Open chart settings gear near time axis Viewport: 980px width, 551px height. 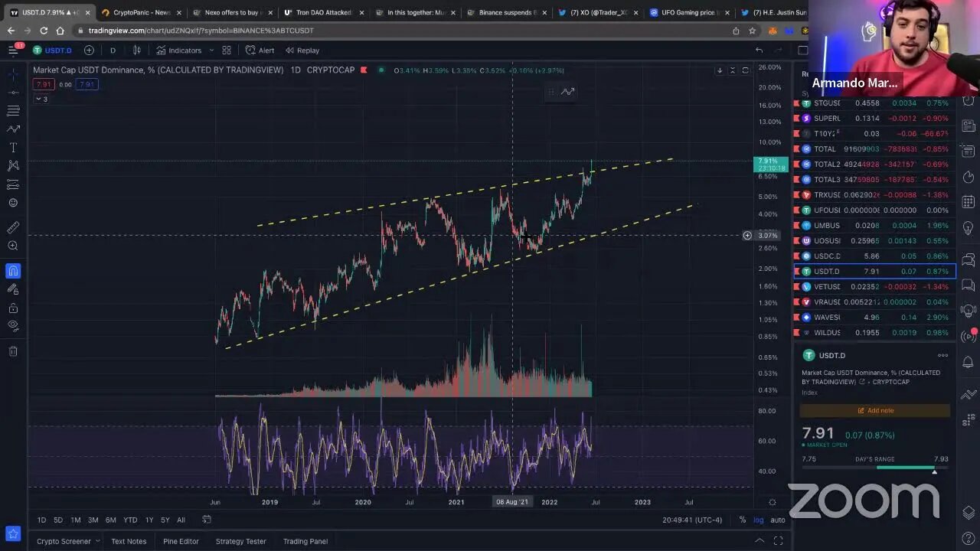pos(772,503)
